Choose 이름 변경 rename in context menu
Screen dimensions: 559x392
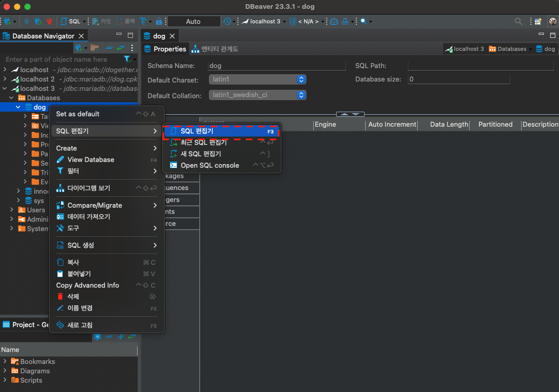click(107, 308)
